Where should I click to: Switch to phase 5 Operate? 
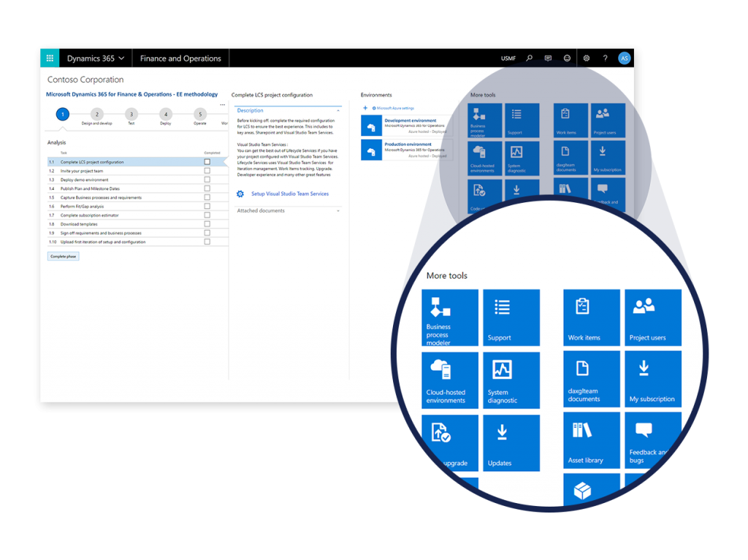(x=200, y=115)
